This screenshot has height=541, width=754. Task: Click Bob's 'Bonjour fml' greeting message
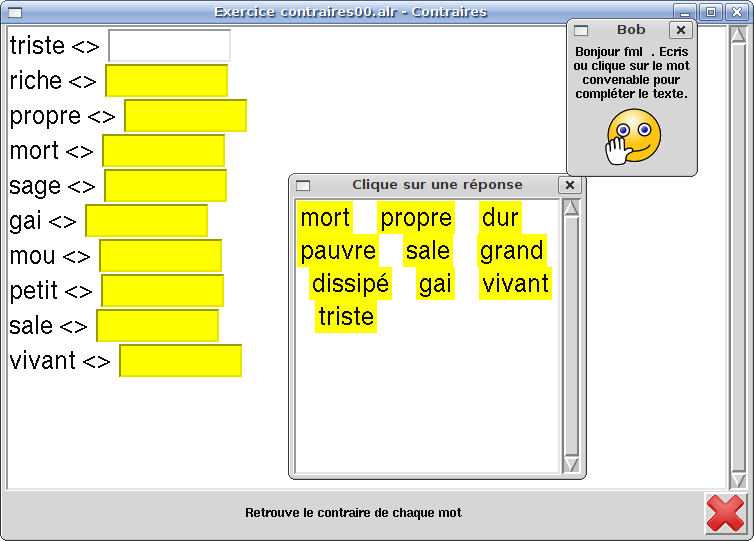pos(631,73)
